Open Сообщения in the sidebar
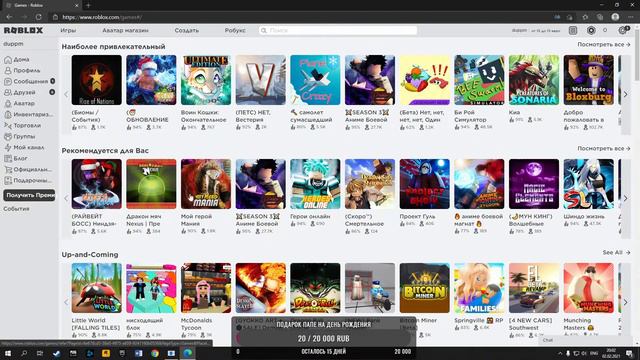 click(x=29, y=81)
